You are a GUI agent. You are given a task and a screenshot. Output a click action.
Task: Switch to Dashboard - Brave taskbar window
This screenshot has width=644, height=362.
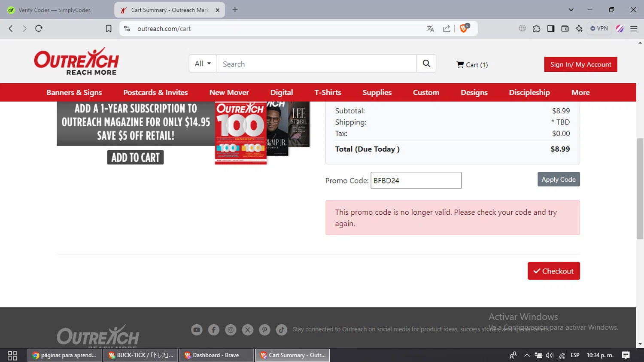(216, 355)
